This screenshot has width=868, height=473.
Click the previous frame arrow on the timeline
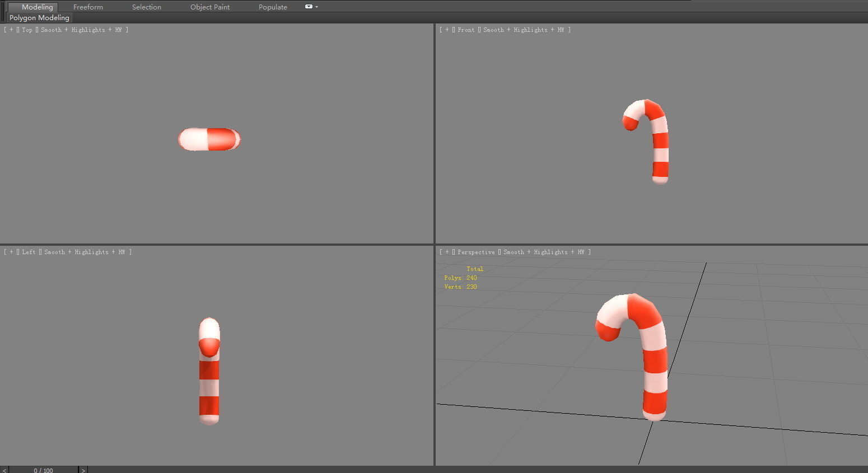coord(4,470)
